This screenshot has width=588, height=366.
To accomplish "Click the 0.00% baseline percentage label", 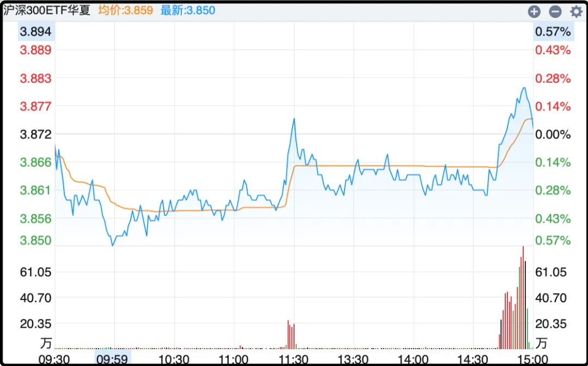I will coord(553,135).
